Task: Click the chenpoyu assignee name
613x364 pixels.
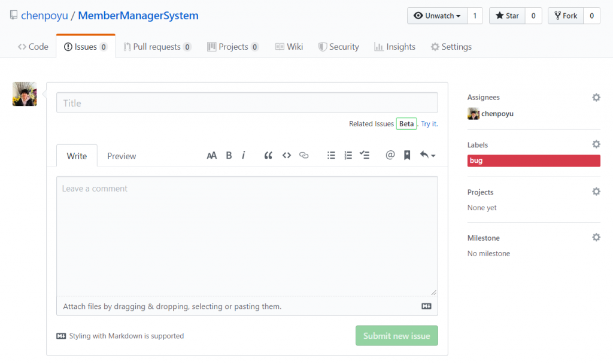Action: [497, 113]
